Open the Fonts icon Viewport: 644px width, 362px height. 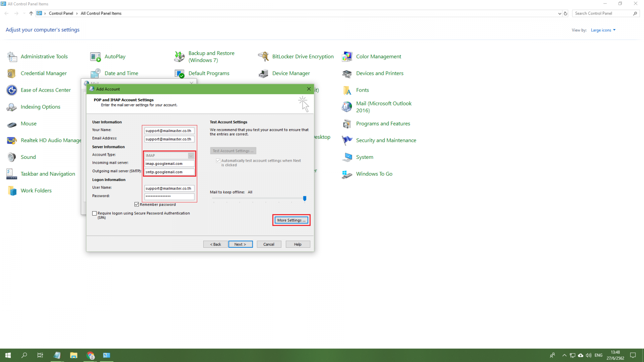click(347, 90)
